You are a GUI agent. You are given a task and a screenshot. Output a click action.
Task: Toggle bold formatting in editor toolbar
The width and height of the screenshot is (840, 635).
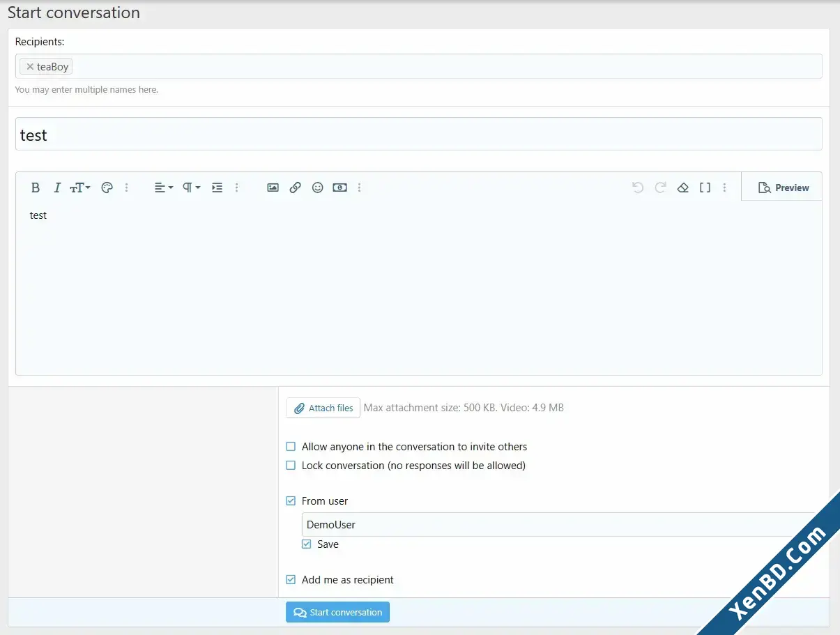click(36, 188)
